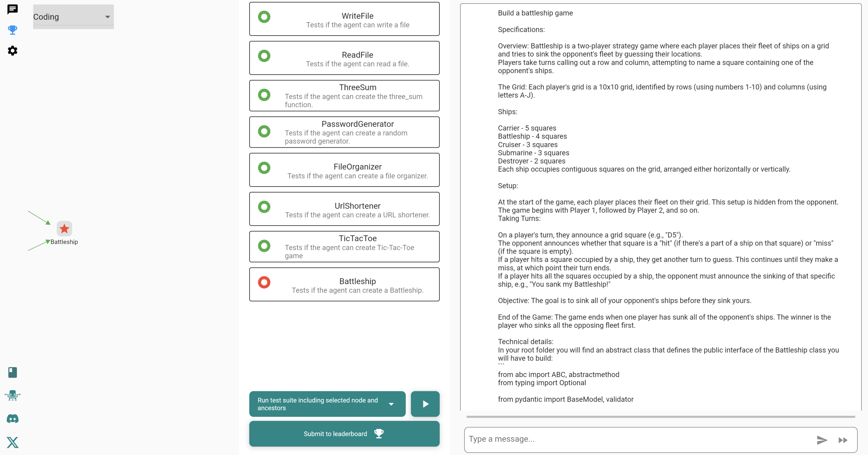Run the test suite with play button
868x455 pixels.
point(425,404)
